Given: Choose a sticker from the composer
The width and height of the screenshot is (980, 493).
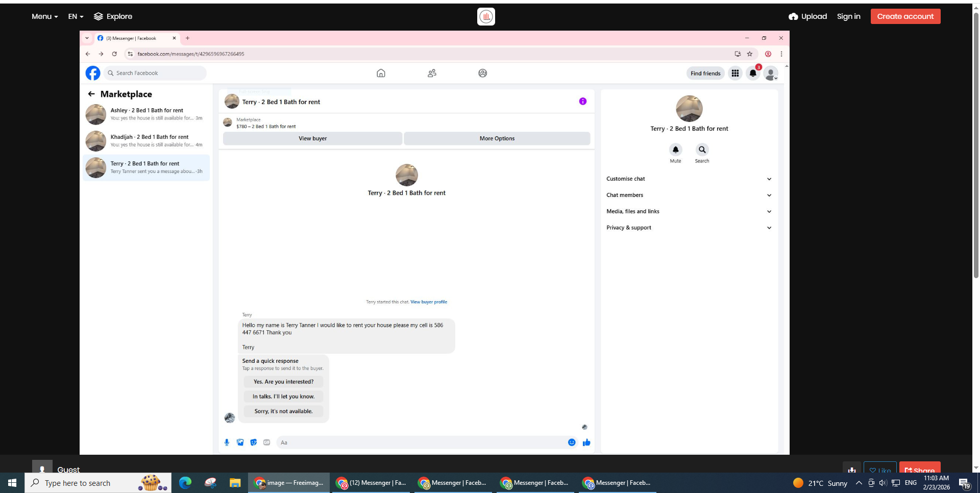Looking at the screenshot, I should (253, 442).
